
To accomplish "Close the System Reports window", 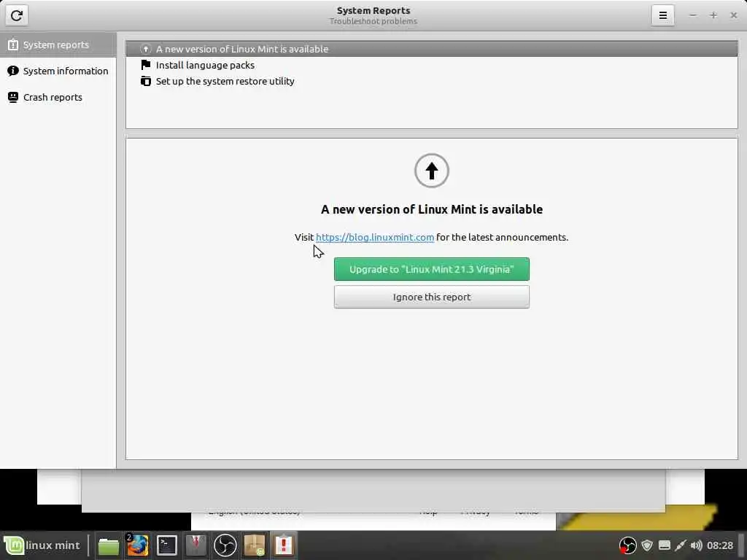I will click(734, 15).
